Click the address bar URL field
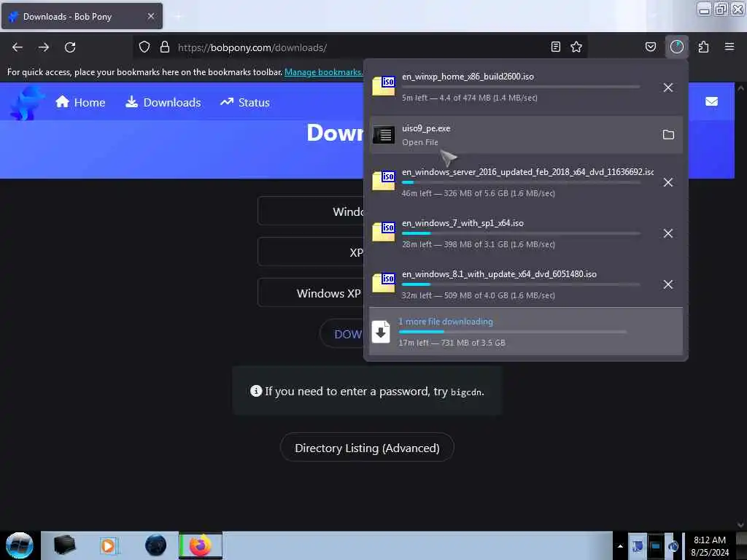Screen dimensions: 747x560 coord(362,47)
